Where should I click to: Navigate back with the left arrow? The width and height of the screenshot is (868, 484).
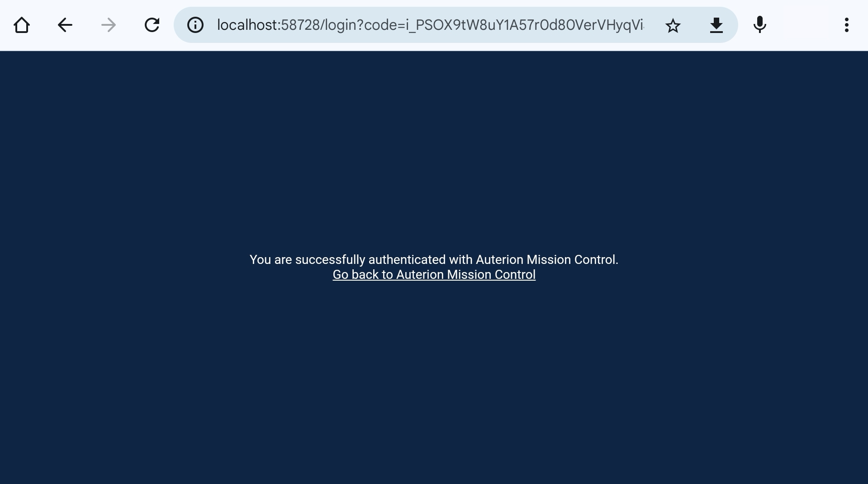[65, 25]
